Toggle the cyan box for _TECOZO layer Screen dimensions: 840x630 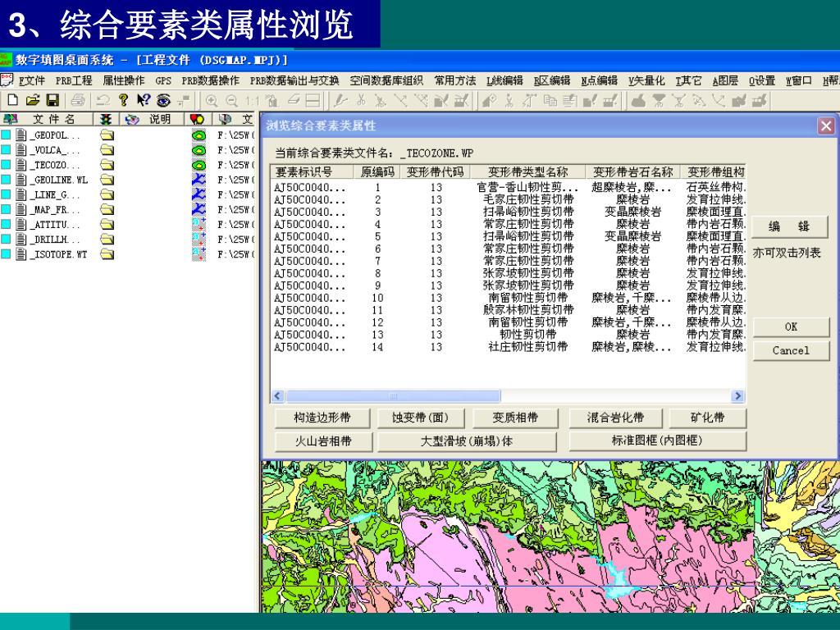pos(6,165)
